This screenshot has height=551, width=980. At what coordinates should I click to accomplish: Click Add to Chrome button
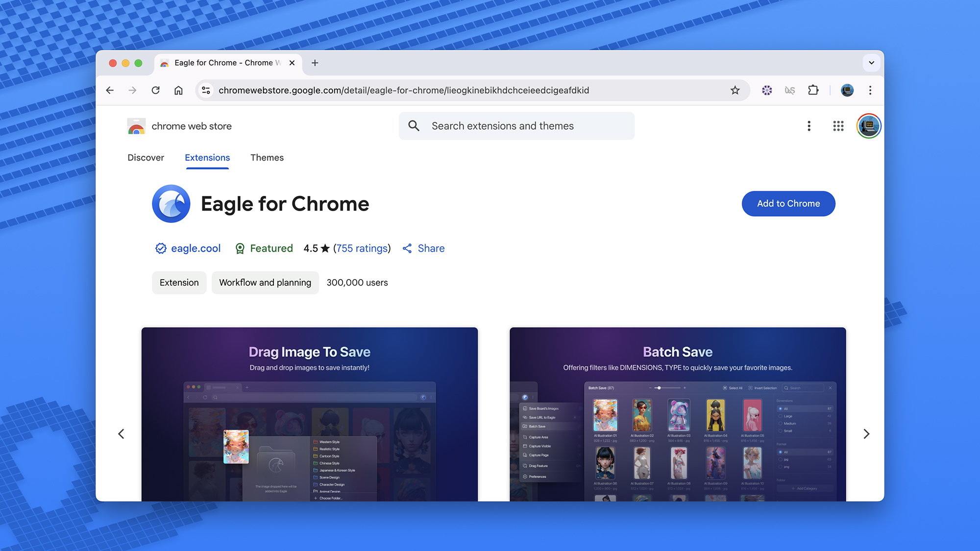pyautogui.click(x=788, y=204)
